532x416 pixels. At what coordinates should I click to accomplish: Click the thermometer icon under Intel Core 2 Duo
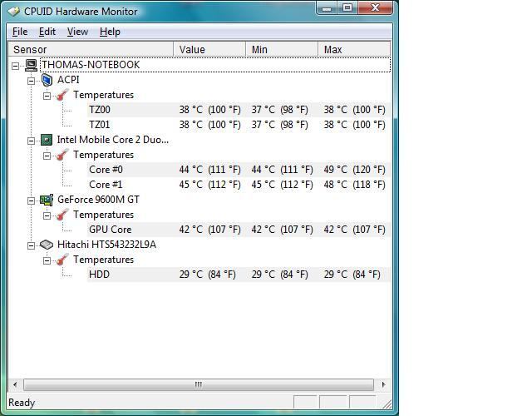point(62,155)
